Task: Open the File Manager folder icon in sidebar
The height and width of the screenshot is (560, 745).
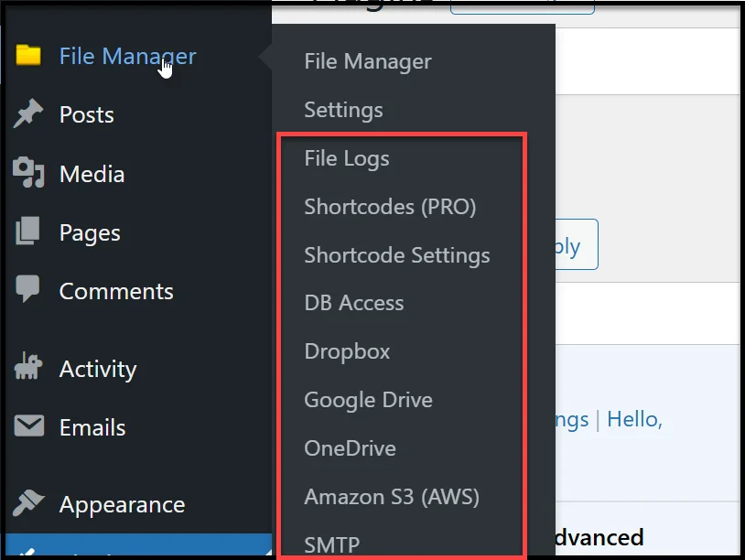Action: [x=29, y=56]
